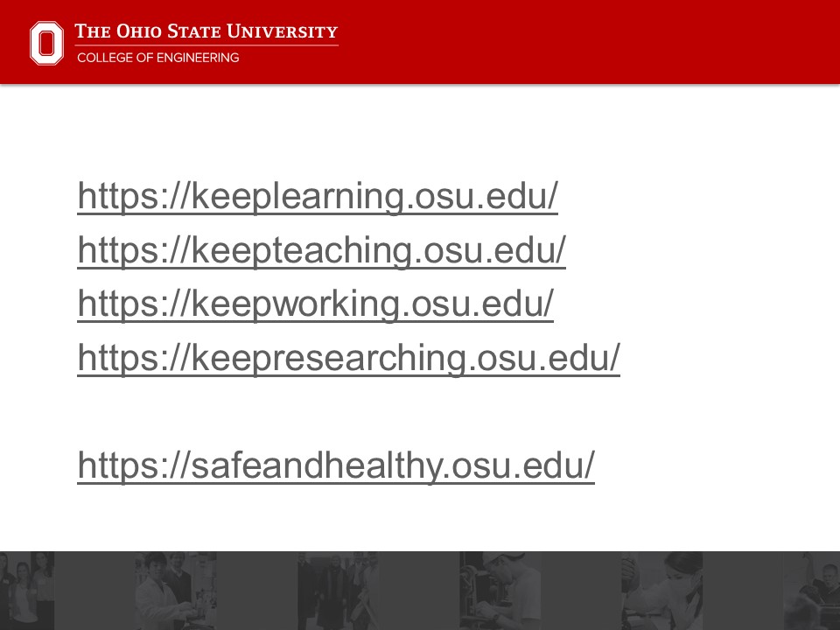Click the College of Engineering header text
This screenshot has height=630, width=840.
pos(157,58)
